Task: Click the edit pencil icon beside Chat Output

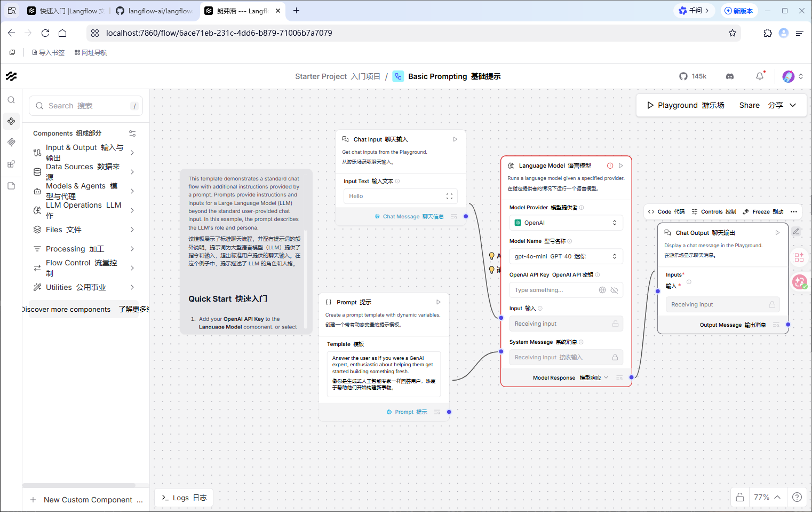Action: [x=796, y=232]
